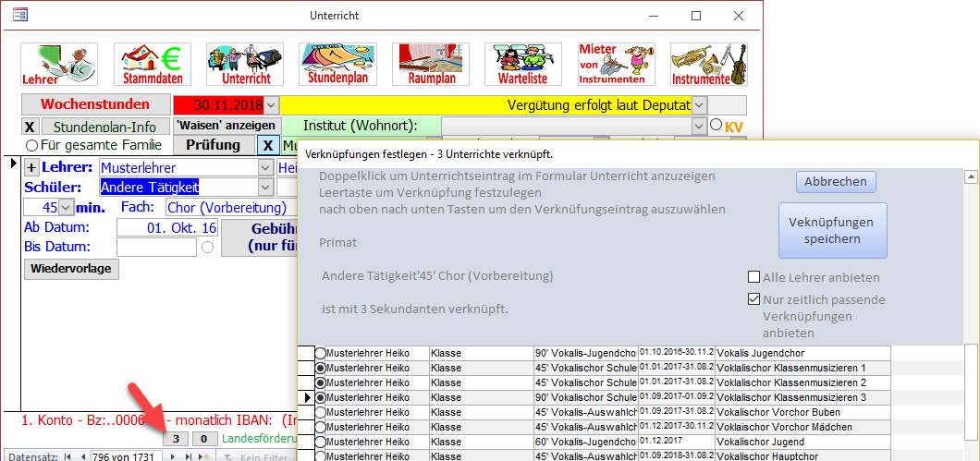Enable the 'Alle Lehrer anbieten' checkbox
Image resolution: width=980 pixels, height=461 pixels.
click(754, 277)
